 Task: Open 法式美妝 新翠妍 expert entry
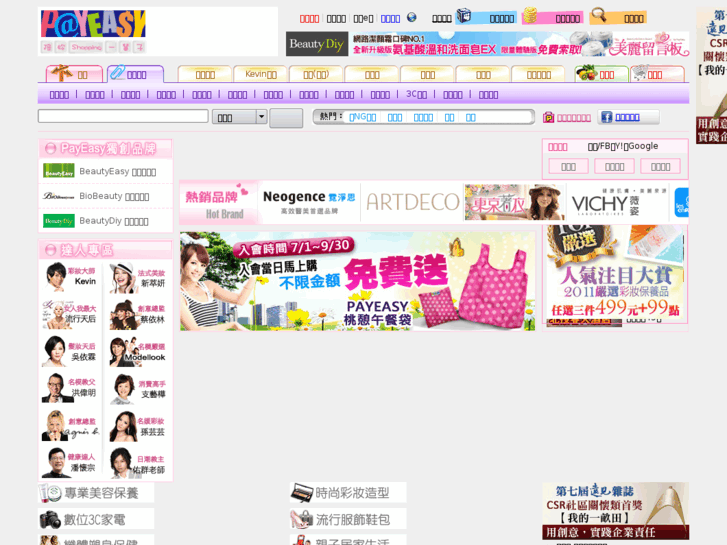tap(138, 277)
